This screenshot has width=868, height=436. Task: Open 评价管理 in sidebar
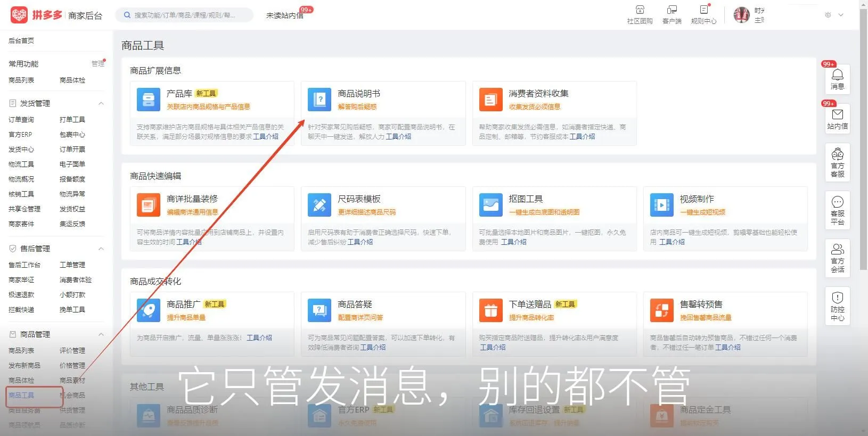pyautogui.click(x=72, y=351)
